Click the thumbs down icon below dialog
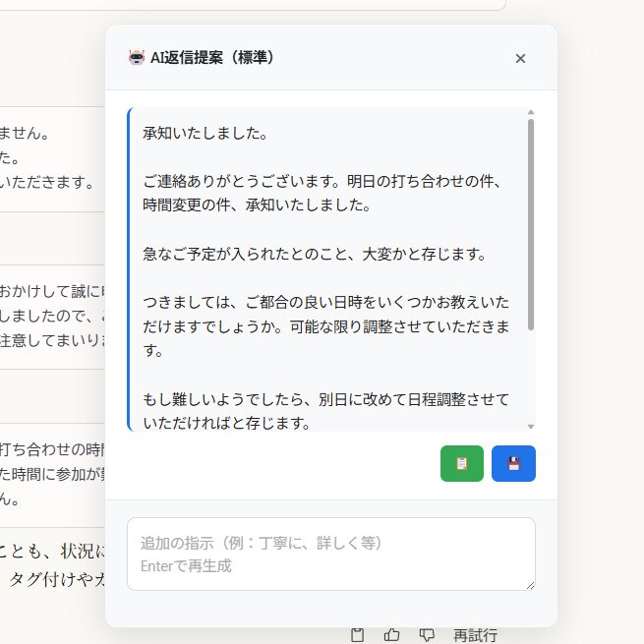Screen dimensions: 644x644 (427, 635)
